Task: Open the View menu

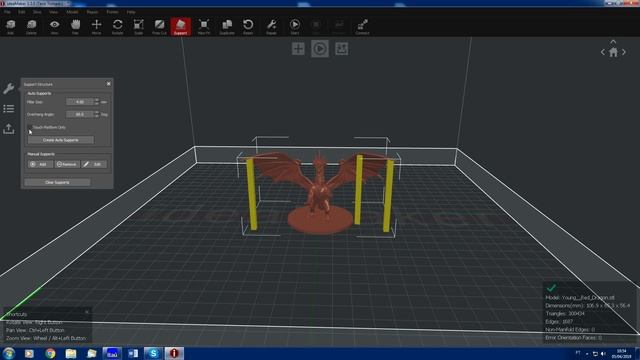Action: pyautogui.click(x=53, y=12)
